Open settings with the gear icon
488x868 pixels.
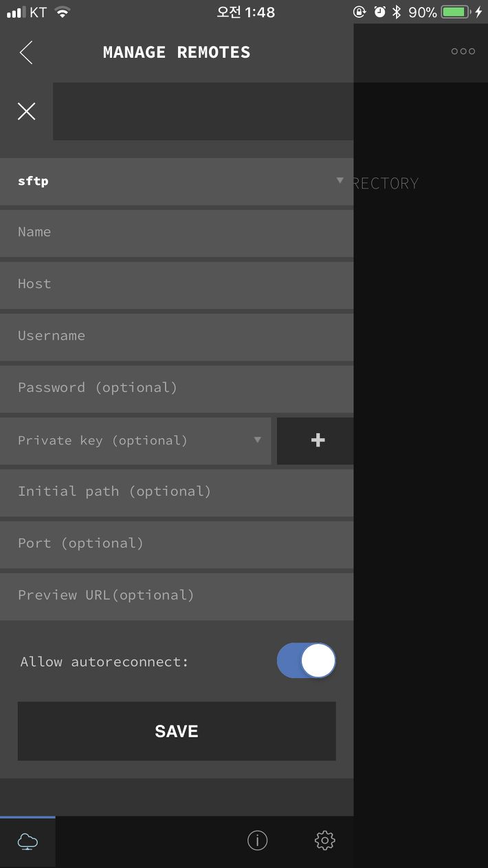[324, 840]
